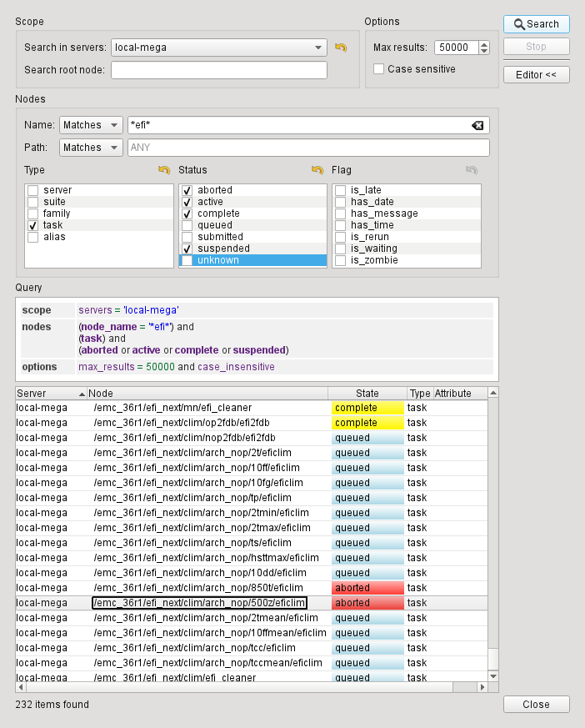
Task: Reset the Status filter list
Action: tap(317, 170)
